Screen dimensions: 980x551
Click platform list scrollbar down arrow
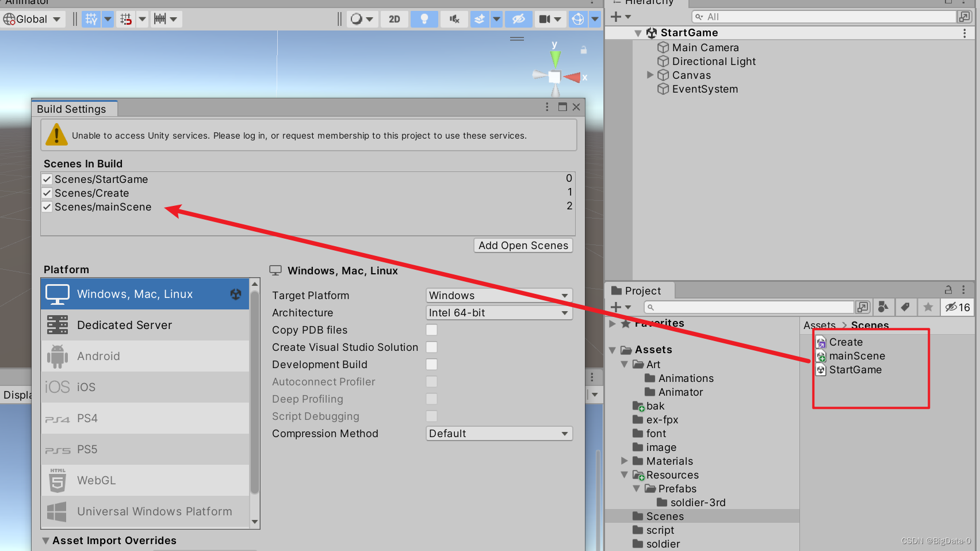pyautogui.click(x=255, y=522)
